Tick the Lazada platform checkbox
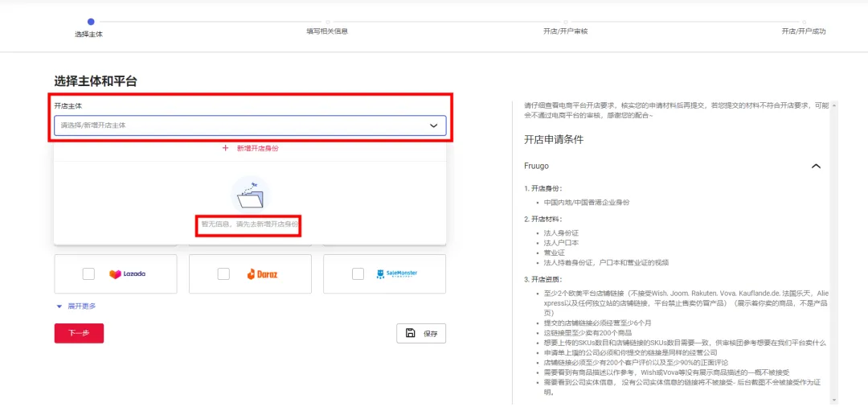This screenshot has height=407, width=868. [88, 273]
